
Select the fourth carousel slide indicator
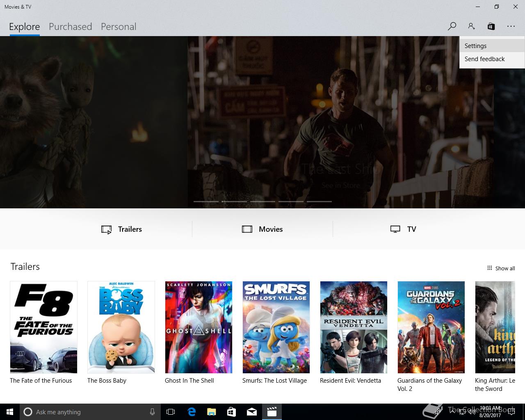[x=291, y=201]
